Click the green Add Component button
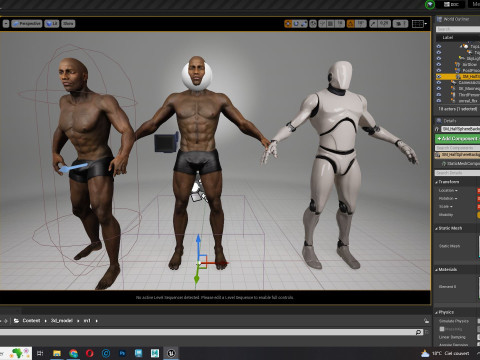 (457, 138)
